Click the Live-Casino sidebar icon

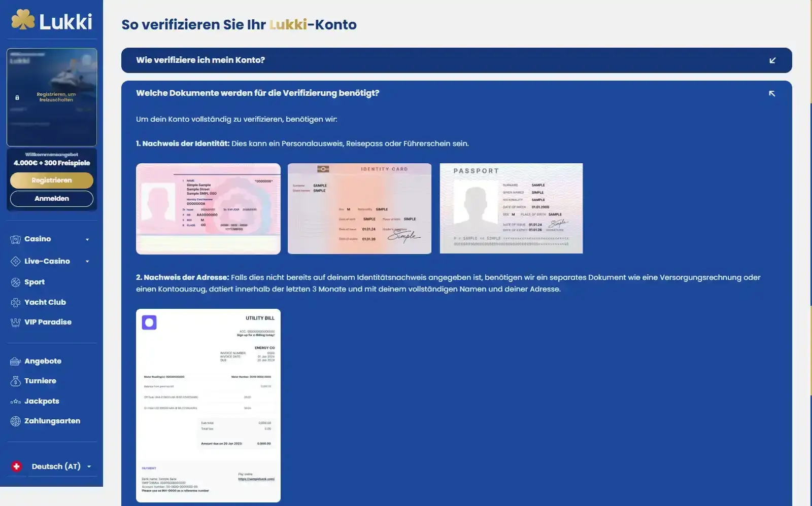16,262
